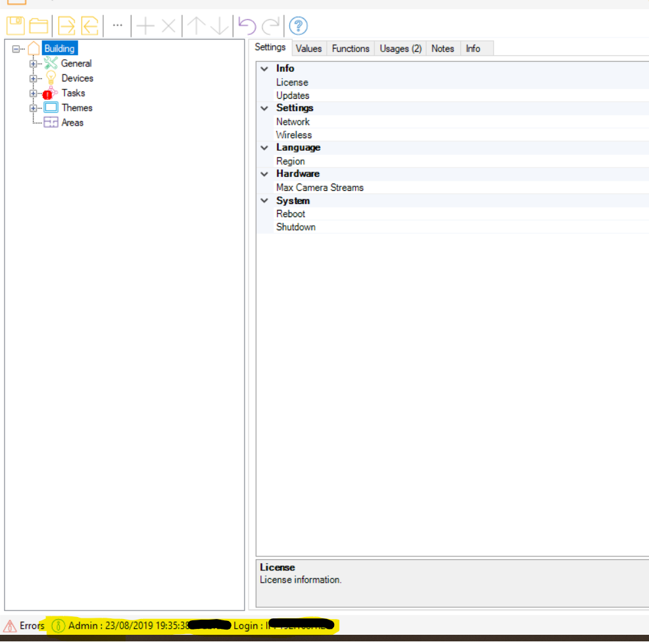Screen dimensions: 649x644
Task: Expand the Devices tree node
Action: tap(33, 78)
